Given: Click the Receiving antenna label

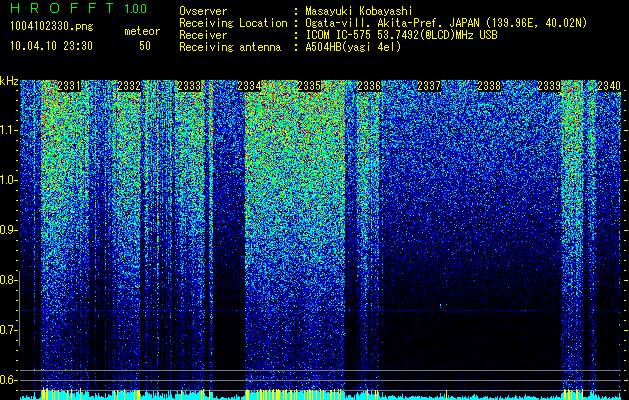Looking at the screenshot, I should [x=230, y=47].
